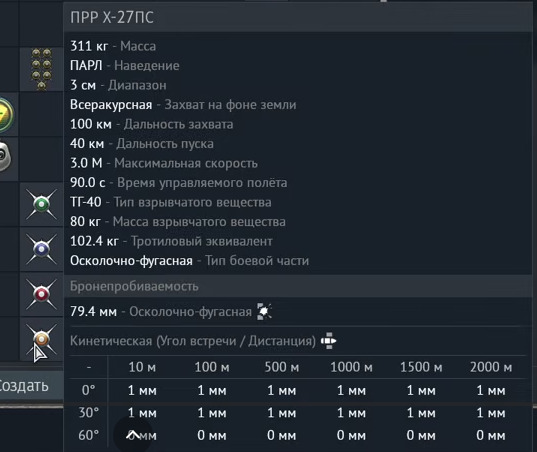Click the tooltip title ПРР Х-27ПС
Image resolution: width=537 pixels, height=452 pixels.
tap(112, 17)
